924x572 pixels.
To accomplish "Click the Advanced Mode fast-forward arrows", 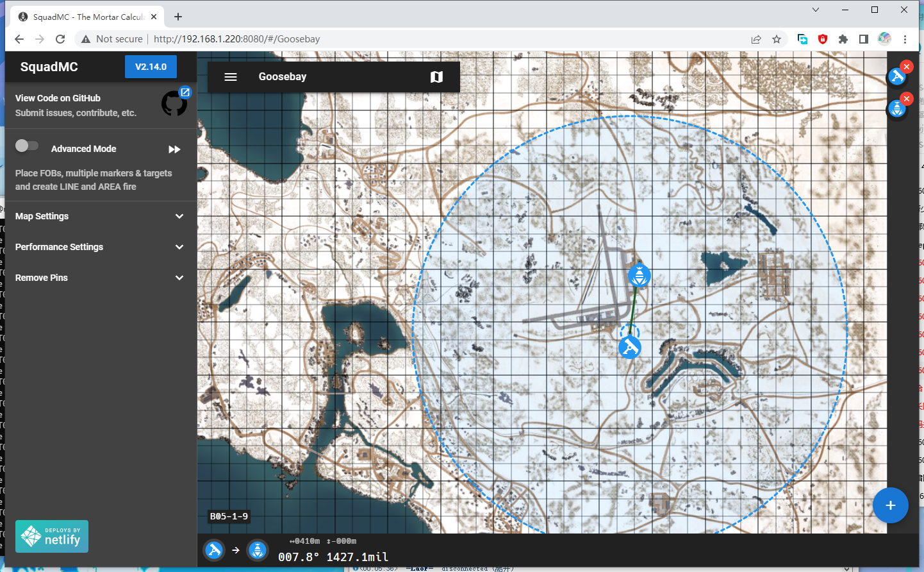I will coord(174,149).
